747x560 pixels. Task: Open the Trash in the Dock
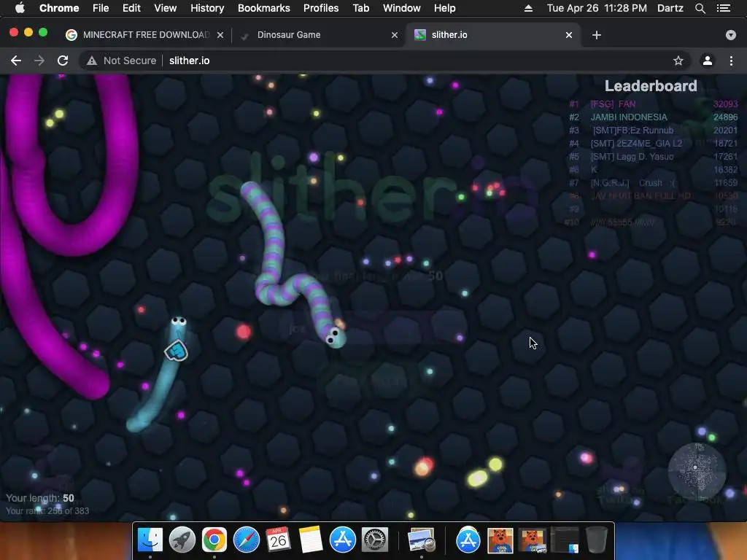(597, 540)
